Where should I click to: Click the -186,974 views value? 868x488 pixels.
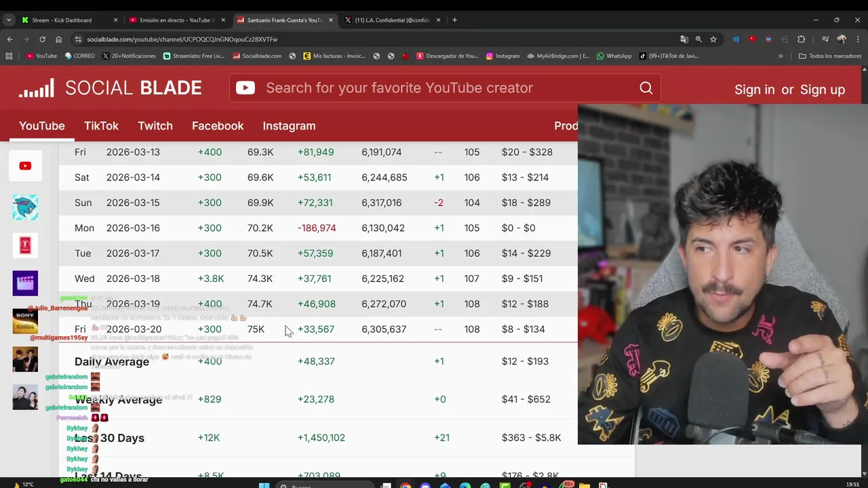coord(317,228)
